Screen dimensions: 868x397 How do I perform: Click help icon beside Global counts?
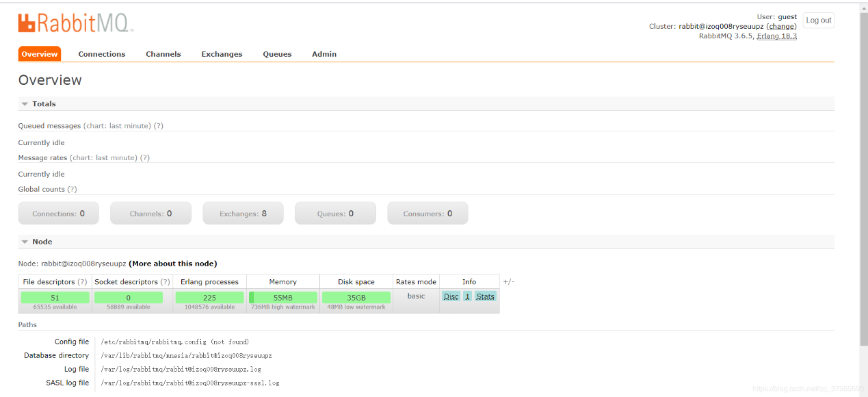pyautogui.click(x=72, y=189)
